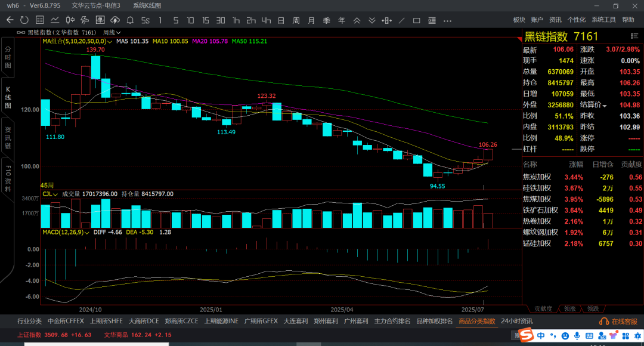Switch to the yearly (年) K-line period
The image size is (644, 346).
[342, 20]
